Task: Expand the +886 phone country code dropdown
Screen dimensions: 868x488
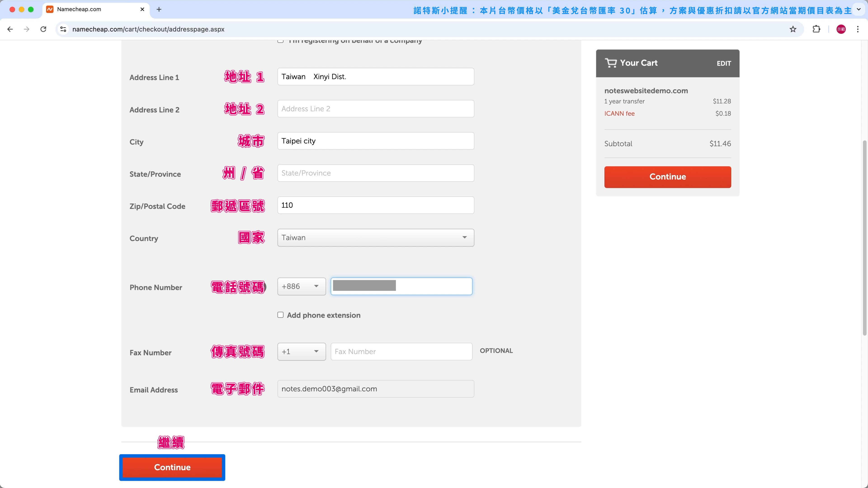Action: pyautogui.click(x=301, y=287)
